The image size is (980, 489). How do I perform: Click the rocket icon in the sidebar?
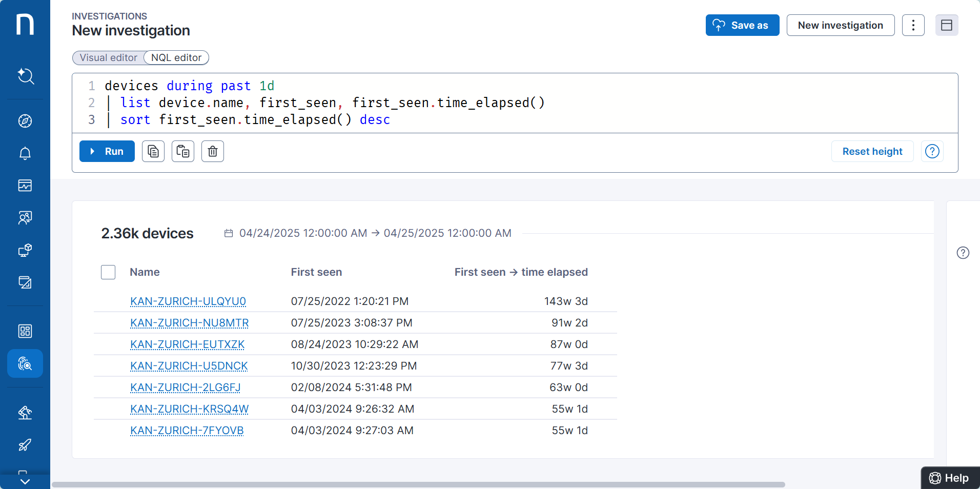(x=25, y=444)
